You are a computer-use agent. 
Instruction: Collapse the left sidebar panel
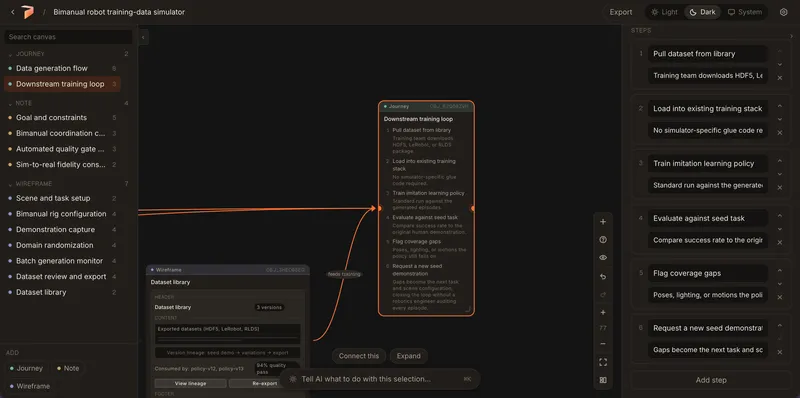tap(143, 37)
